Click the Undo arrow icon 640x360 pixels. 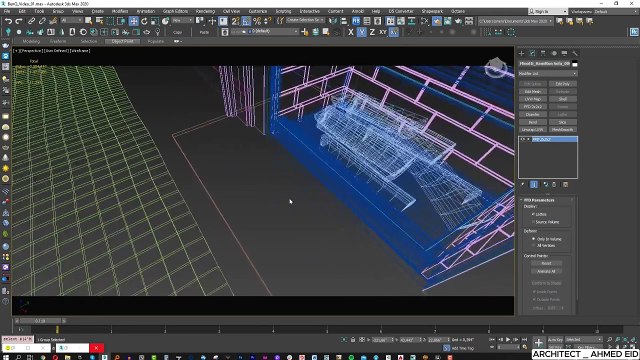[x=8, y=21]
